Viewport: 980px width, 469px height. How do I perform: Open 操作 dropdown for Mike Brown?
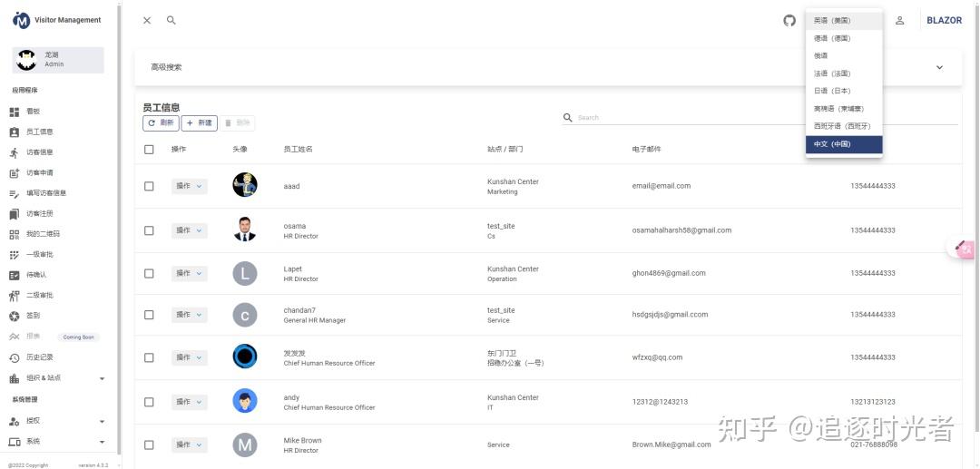190,445
